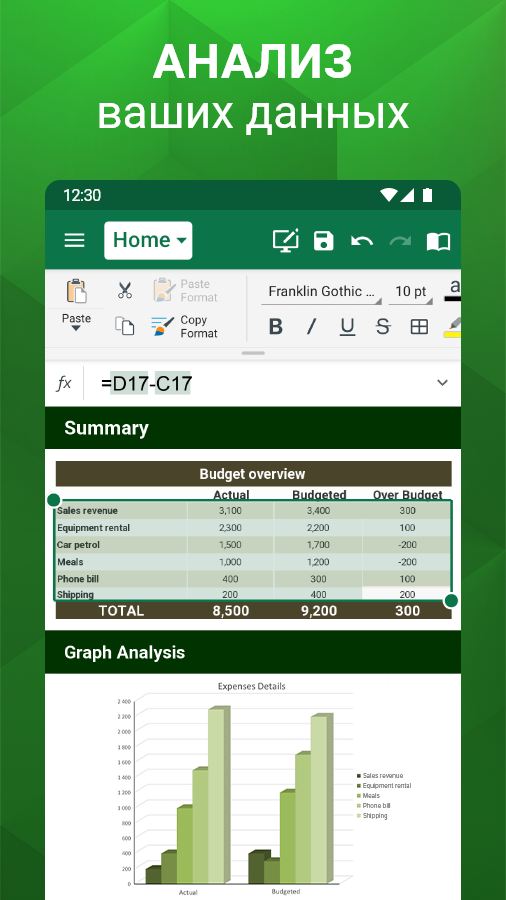Select Copy Format option

pos(185,327)
